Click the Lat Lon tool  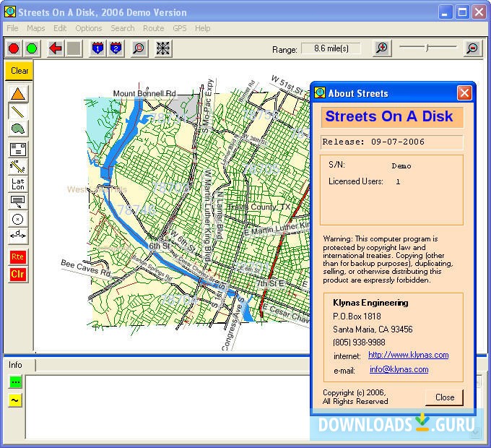18,184
